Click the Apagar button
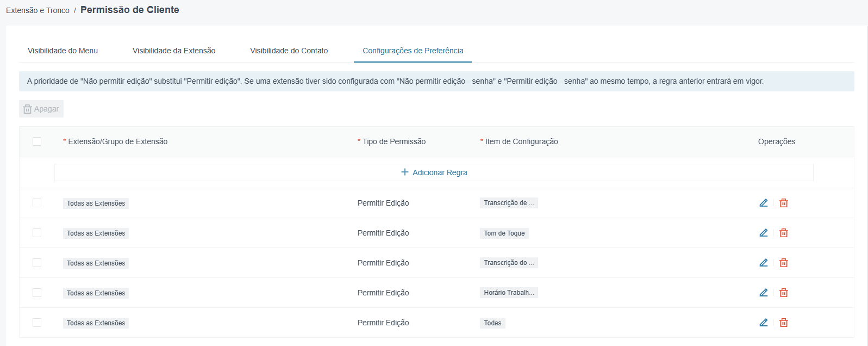 41,109
